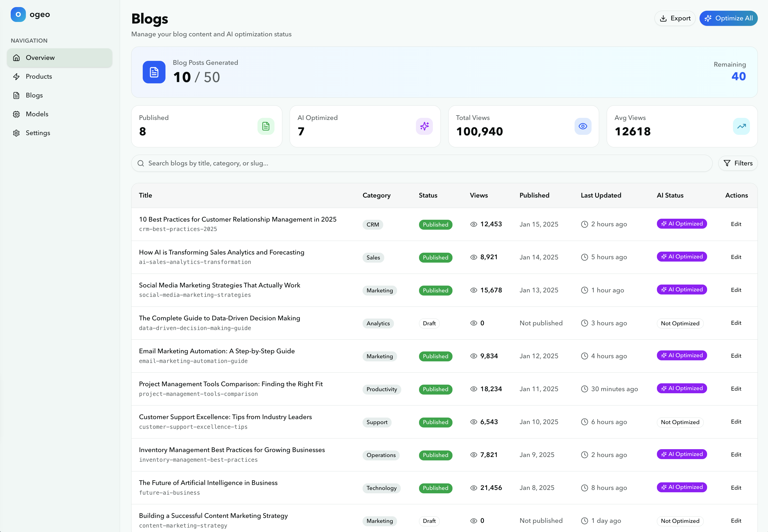Select Blogs in the navigation menu
This screenshot has height=532, width=768.
(x=34, y=95)
